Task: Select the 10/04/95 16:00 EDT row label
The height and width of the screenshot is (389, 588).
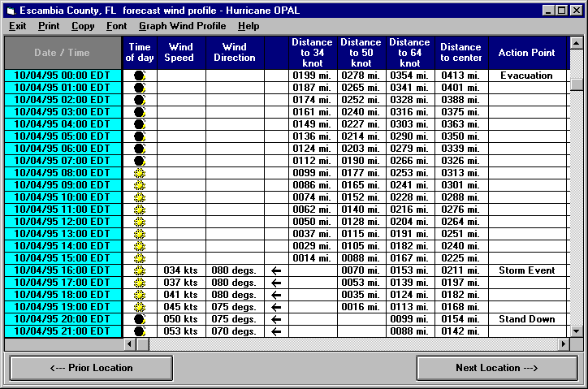Action: [63, 270]
